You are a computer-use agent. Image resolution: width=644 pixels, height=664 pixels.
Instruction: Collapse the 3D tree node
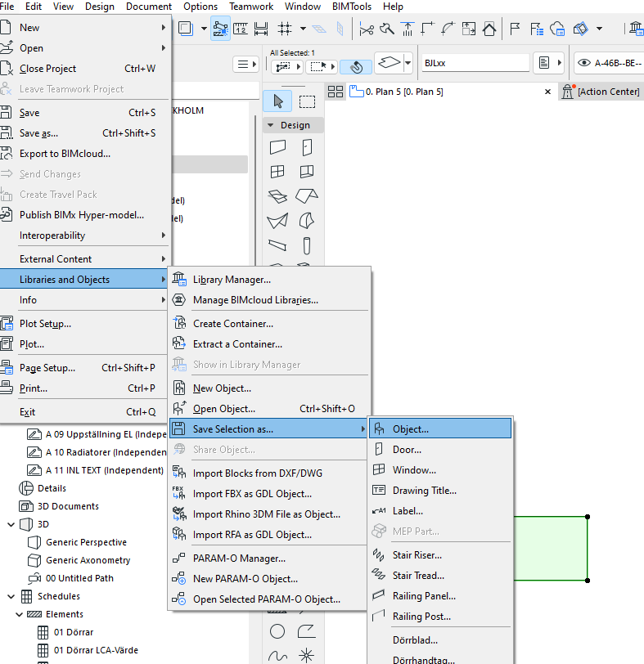pyautogui.click(x=11, y=524)
